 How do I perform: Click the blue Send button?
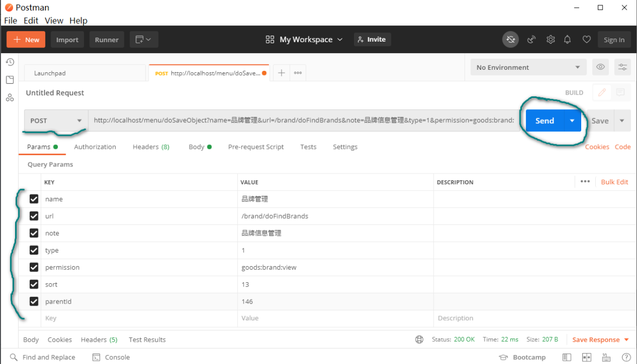(545, 120)
